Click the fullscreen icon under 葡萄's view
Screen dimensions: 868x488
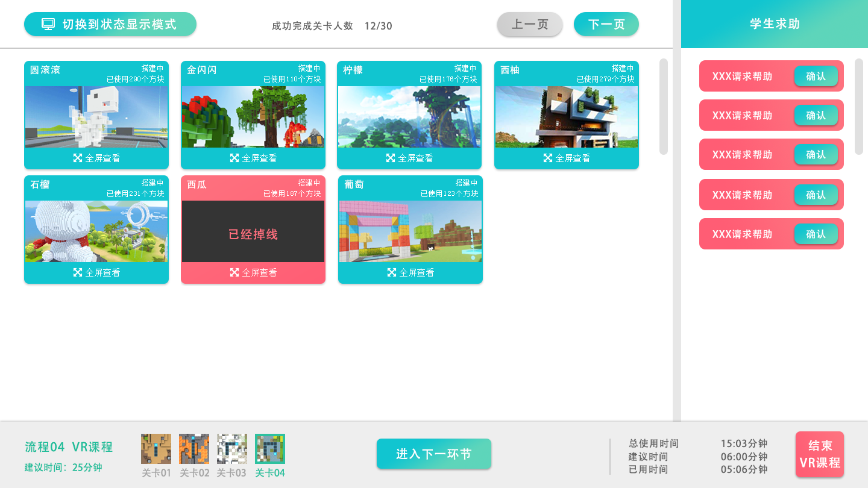(392, 272)
